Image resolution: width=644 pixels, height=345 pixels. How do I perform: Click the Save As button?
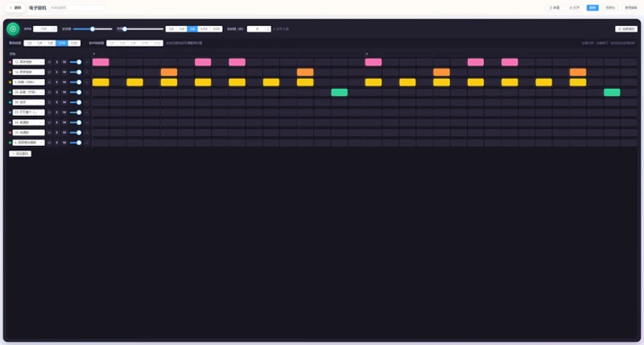tap(610, 7)
